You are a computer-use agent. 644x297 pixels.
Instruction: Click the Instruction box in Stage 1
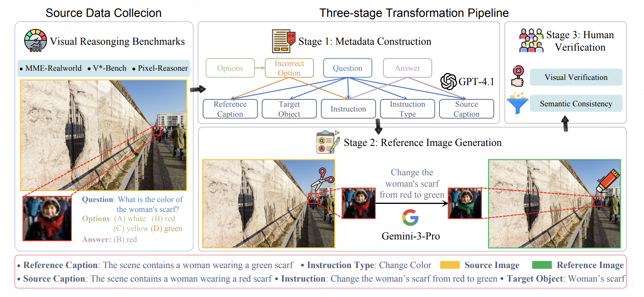pyautogui.click(x=348, y=109)
